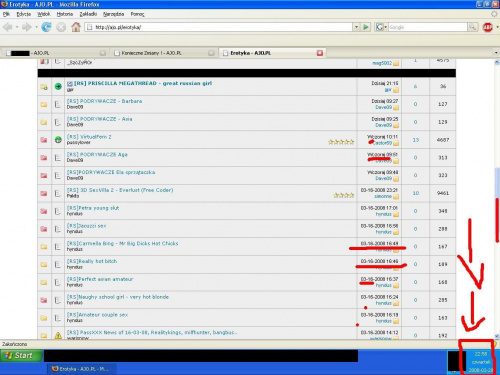Click folder icon of PRISCILLA MEGATHREAD row
The width and height of the screenshot is (500, 375).
click(x=44, y=87)
